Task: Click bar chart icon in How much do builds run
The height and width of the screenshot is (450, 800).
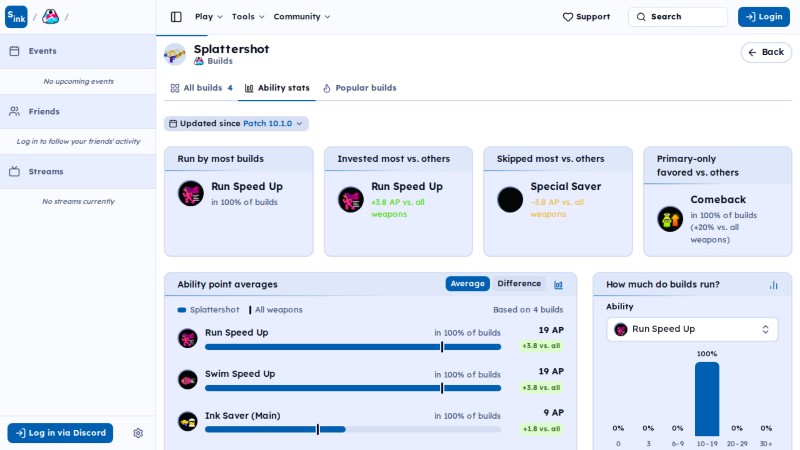Action: 773,285
